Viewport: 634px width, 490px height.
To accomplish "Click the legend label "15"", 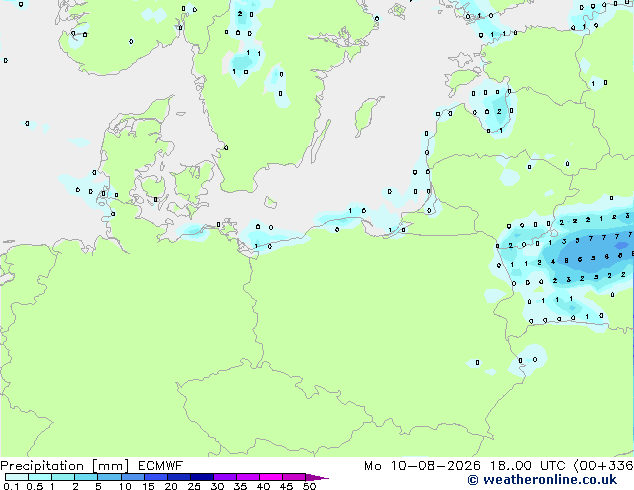I will click(x=148, y=486).
